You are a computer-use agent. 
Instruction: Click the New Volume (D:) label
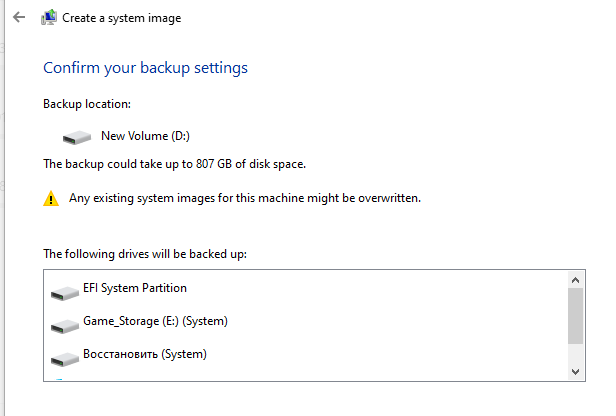(x=145, y=136)
